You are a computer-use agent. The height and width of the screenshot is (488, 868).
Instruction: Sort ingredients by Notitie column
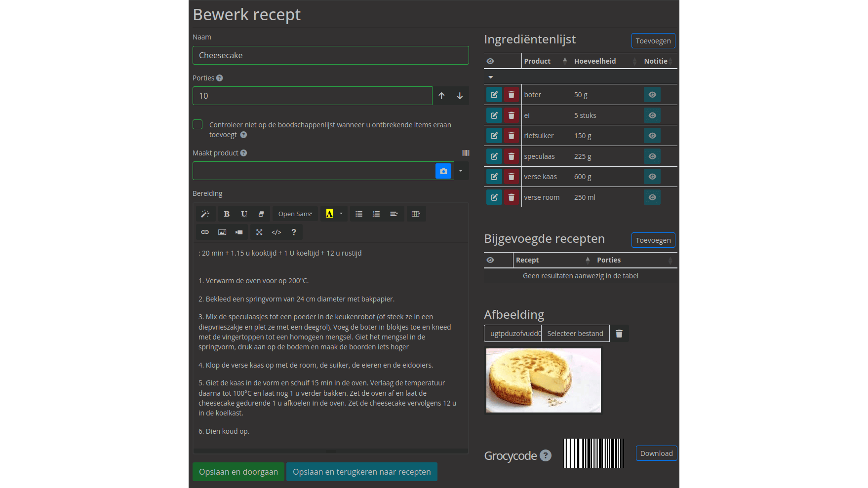[659, 61]
